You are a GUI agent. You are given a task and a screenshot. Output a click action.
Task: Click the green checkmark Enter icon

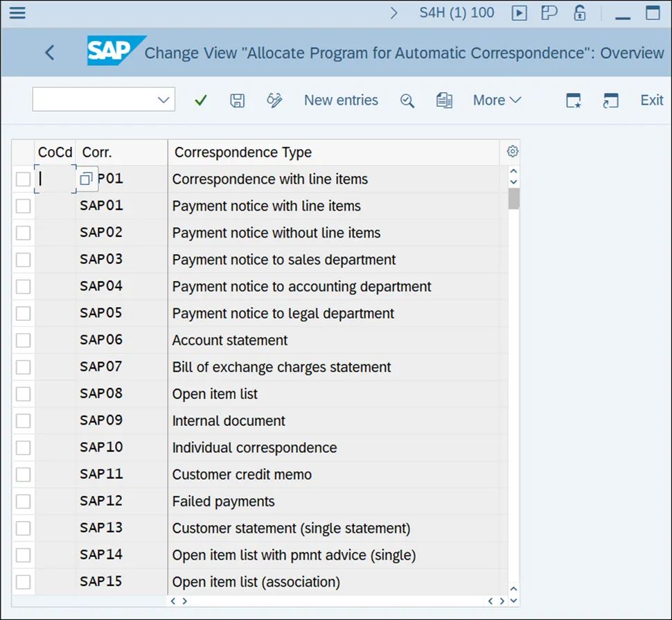pyautogui.click(x=201, y=100)
